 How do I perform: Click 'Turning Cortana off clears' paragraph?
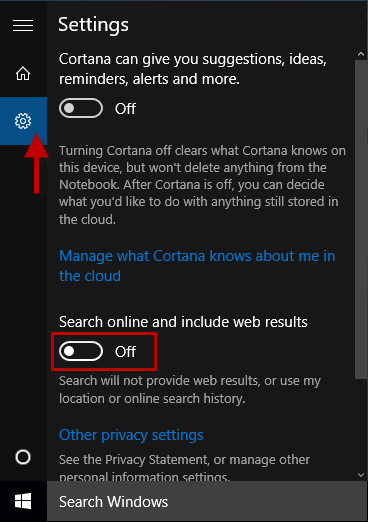coord(202,185)
